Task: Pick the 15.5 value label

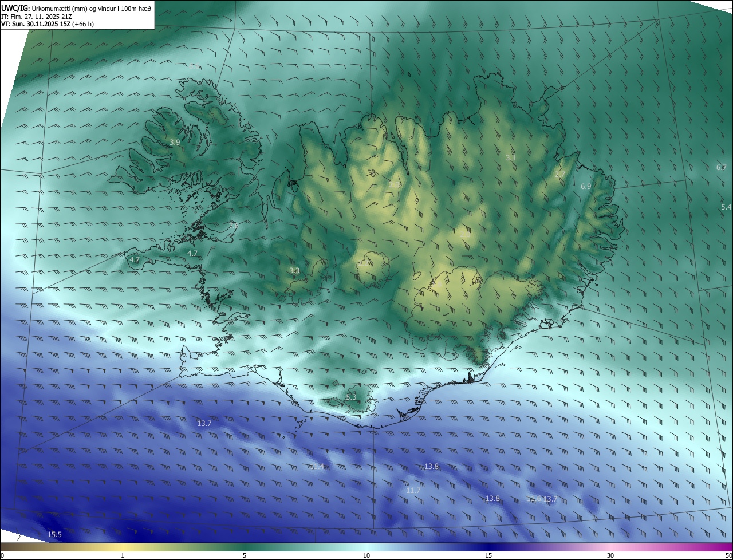Action: (54, 534)
